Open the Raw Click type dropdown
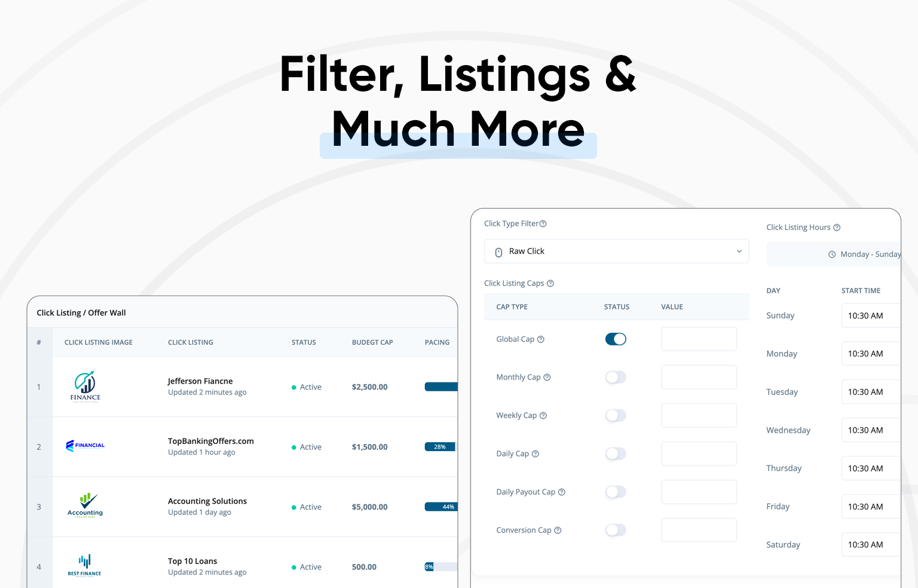918x588 pixels. [616, 251]
